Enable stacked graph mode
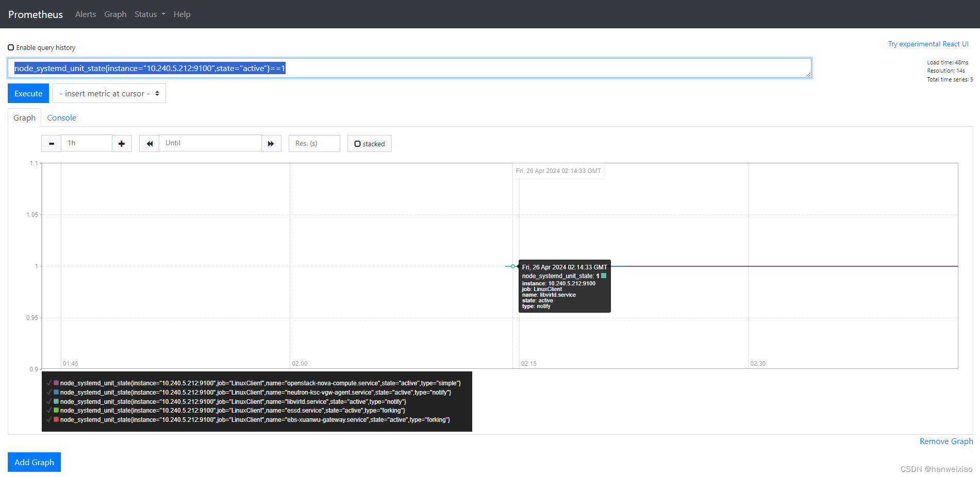 point(358,143)
